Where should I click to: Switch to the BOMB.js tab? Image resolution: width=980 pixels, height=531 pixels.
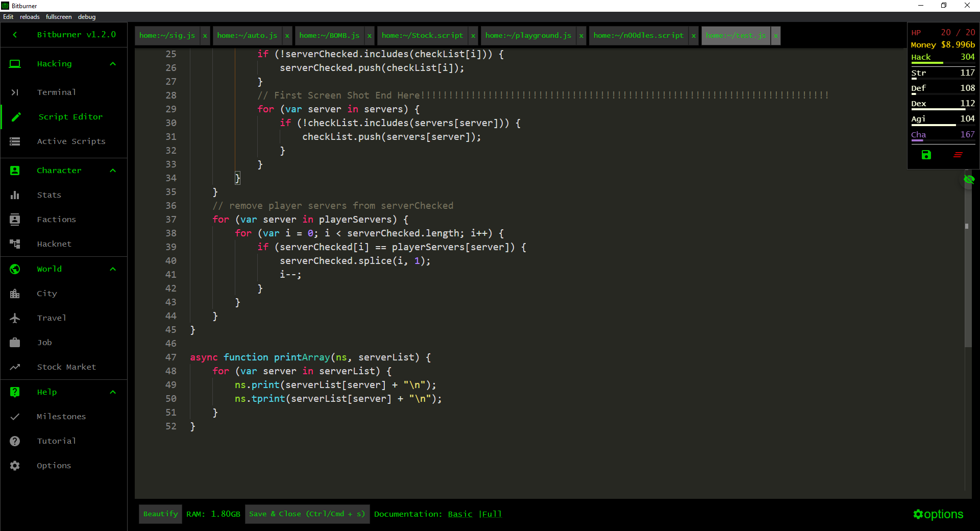(329, 35)
